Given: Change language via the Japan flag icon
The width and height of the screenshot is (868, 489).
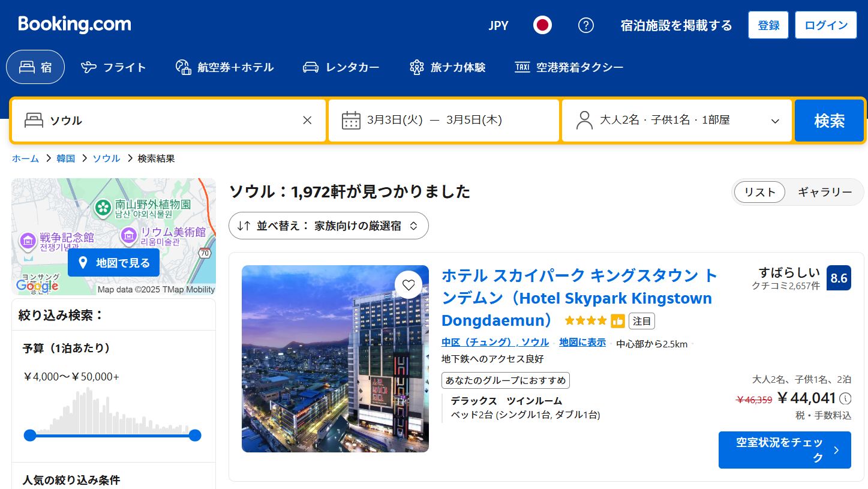Looking at the screenshot, I should click(x=542, y=25).
